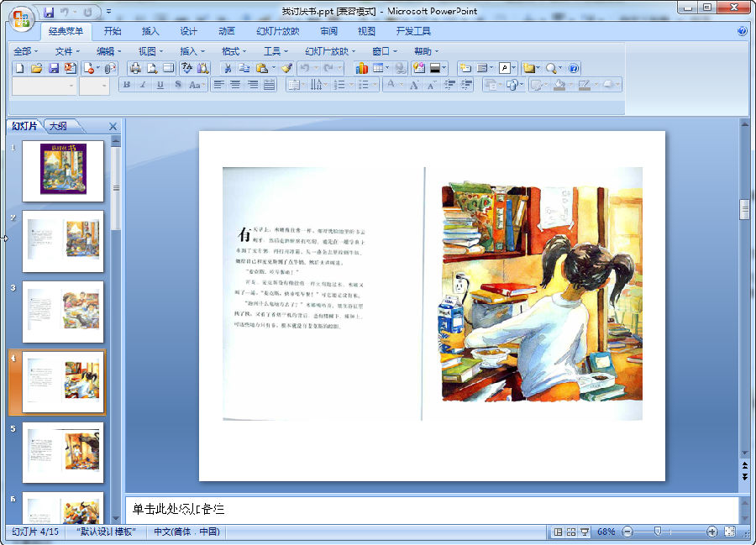Run the spelling check

tap(186, 68)
